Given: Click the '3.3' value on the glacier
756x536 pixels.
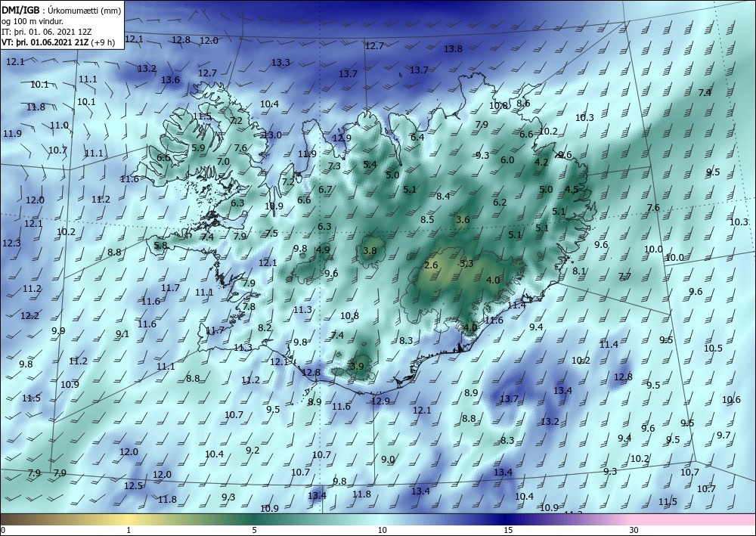Looking at the screenshot, I should (466, 263).
